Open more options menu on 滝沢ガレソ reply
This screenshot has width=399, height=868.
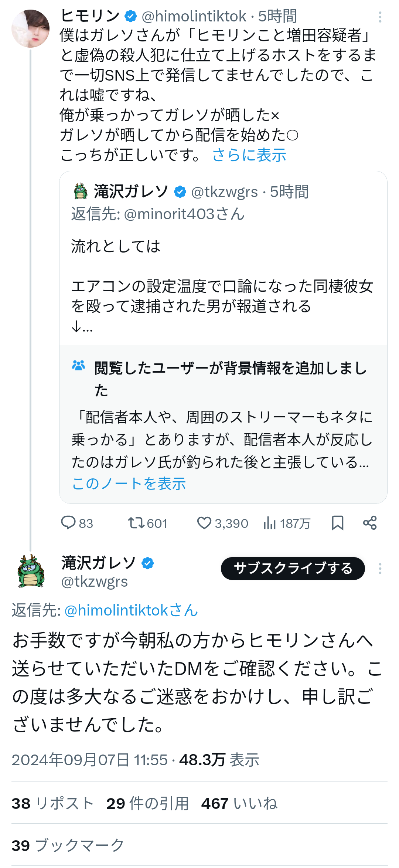380,569
